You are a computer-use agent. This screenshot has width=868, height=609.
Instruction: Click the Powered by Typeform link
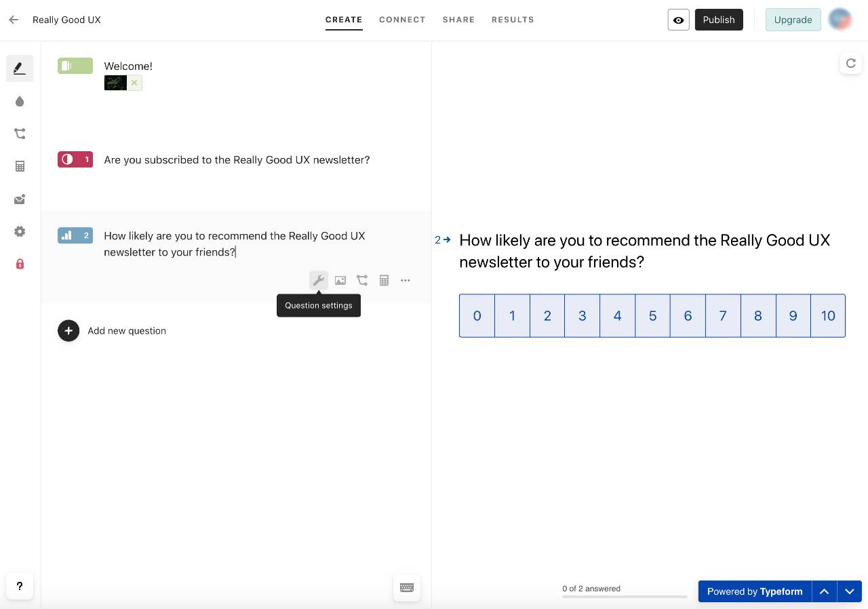click(x=755, y=591)
